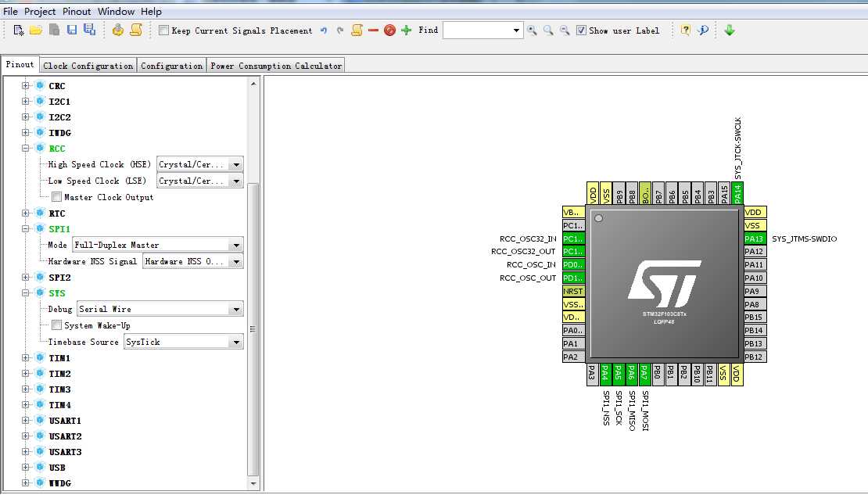Viewport: 868px width, 495px height.
Task: Switch to the Clock Configuration tab
Action: tap(88, 66)
